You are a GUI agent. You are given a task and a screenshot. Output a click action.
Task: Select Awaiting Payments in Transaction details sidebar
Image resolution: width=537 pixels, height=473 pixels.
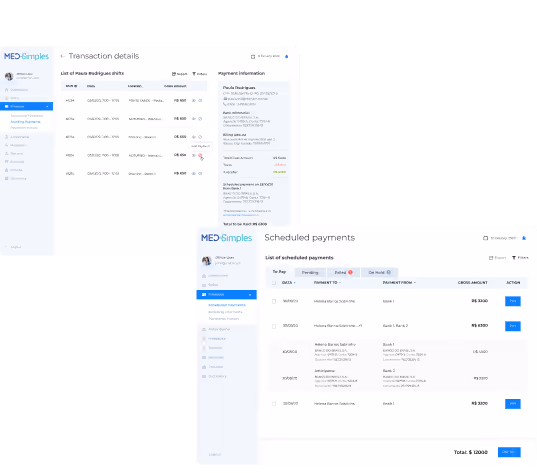click(25, 122)
